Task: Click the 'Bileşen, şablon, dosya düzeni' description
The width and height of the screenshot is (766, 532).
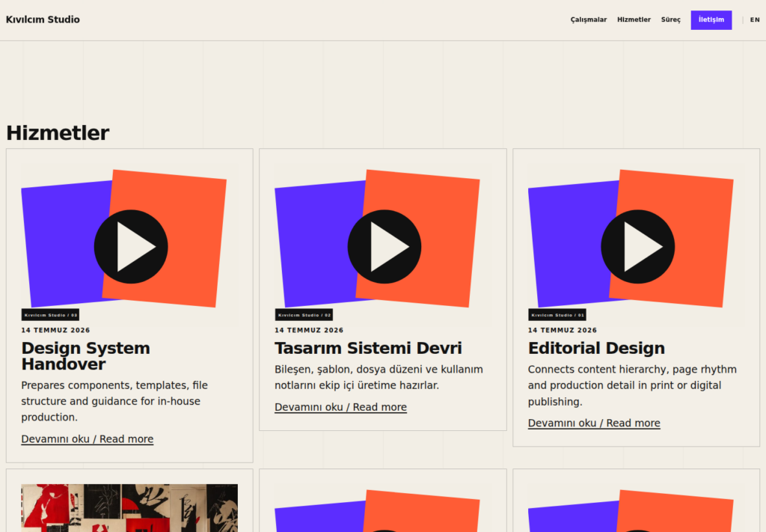Action: (379, 377)
